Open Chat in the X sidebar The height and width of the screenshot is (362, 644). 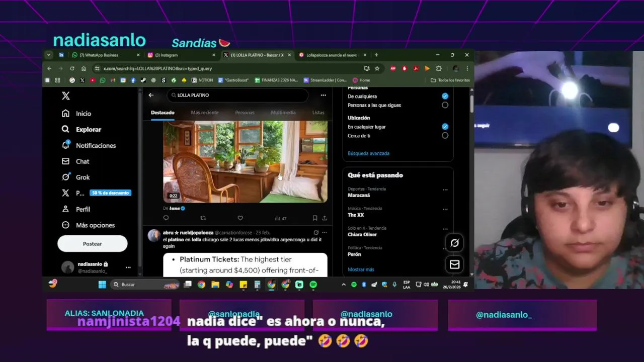(x=75, y=161)
